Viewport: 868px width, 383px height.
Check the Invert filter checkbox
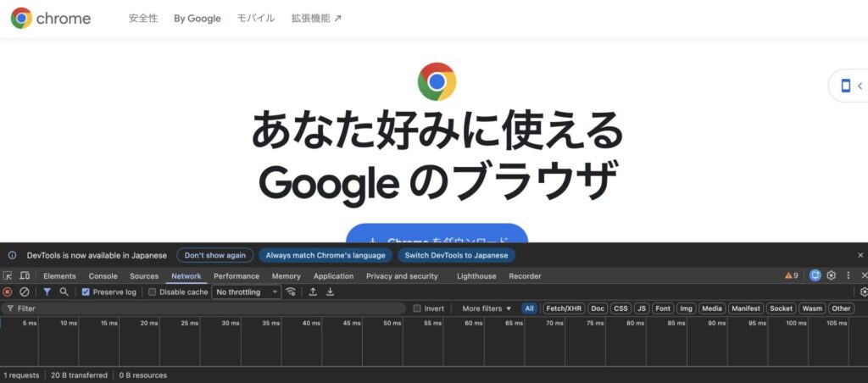pyautogui.click(x=417, y=308)
